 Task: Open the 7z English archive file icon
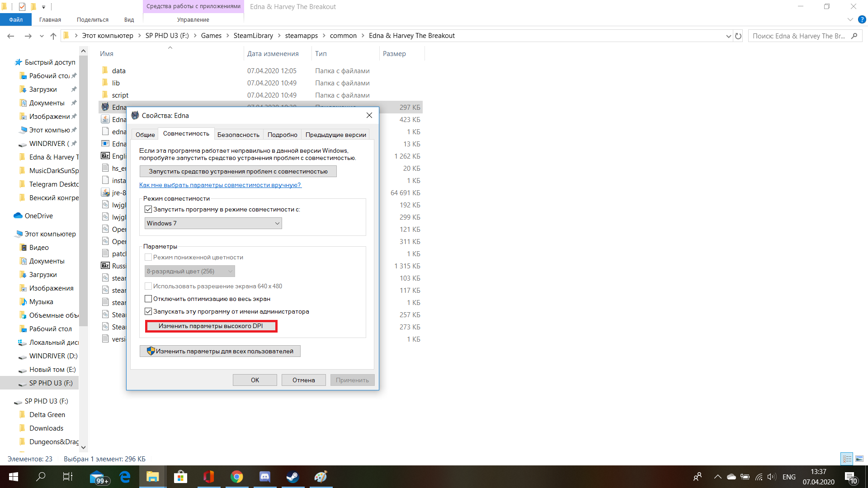105,156
